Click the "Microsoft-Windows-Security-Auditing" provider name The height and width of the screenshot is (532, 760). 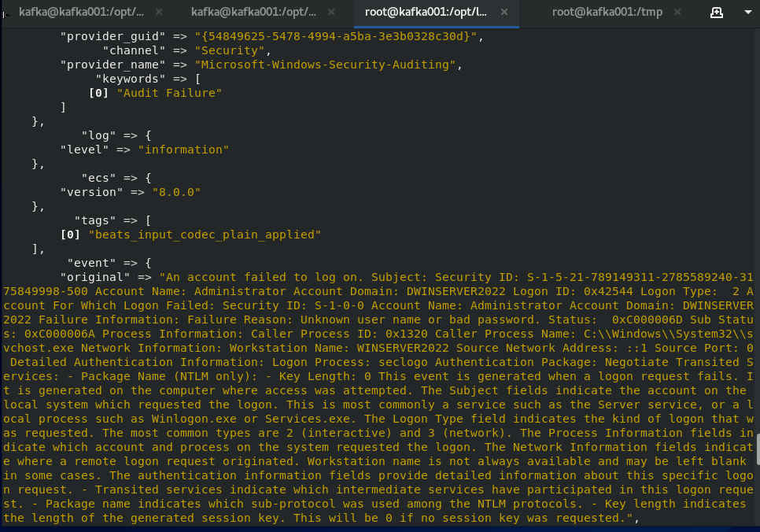327,65
